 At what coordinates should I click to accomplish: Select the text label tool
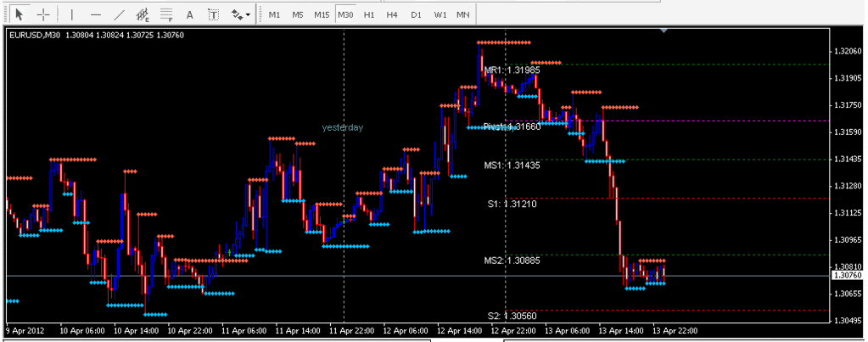(213, 14)
